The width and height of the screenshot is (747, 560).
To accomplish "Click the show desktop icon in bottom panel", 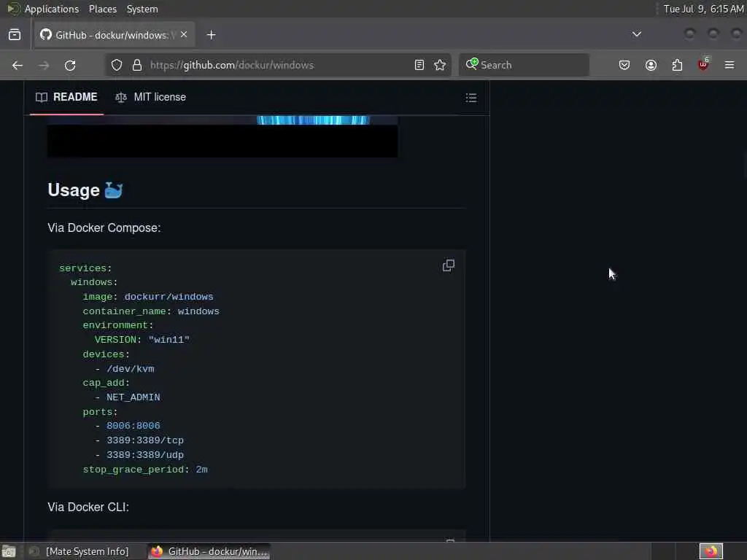I will 9,551.
